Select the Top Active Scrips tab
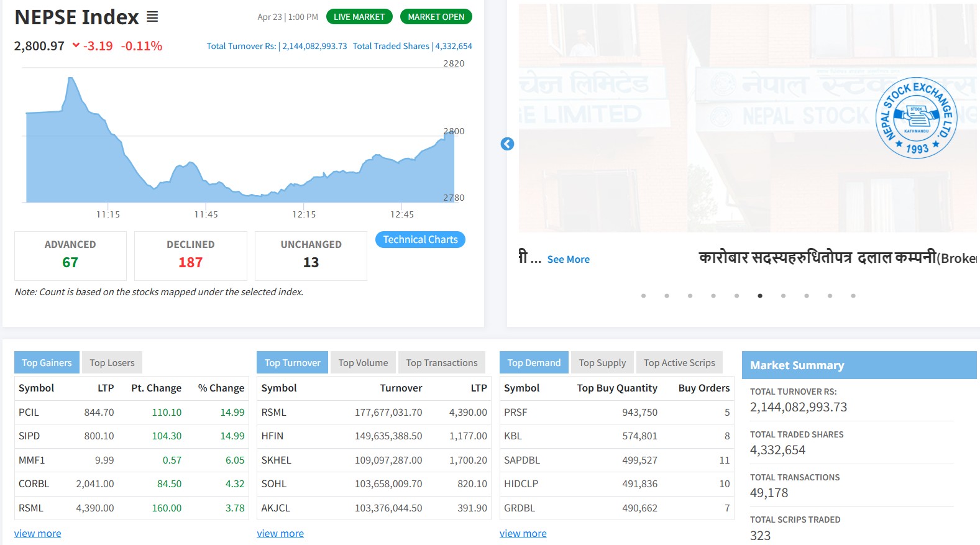 [679, 363]
